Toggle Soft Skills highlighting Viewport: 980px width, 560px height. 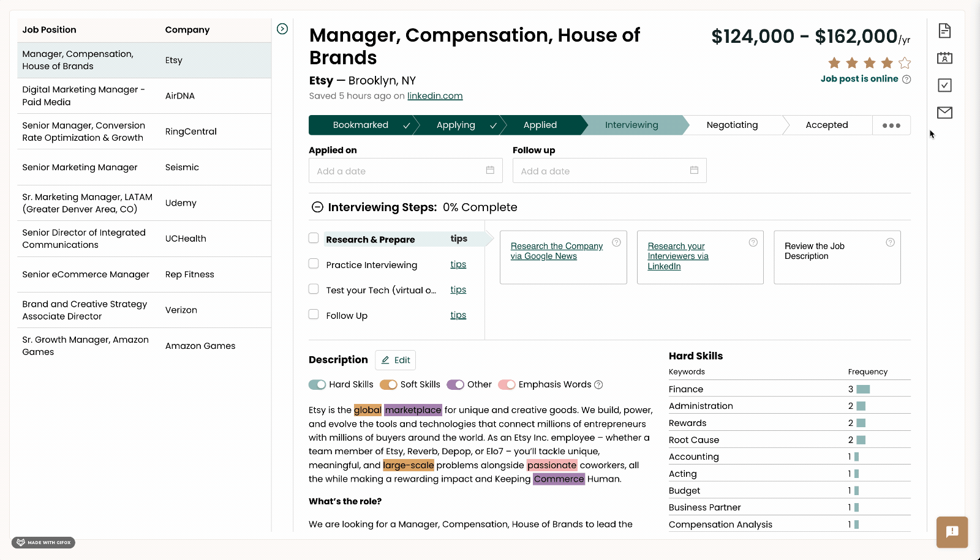click(x=388, y=385)
